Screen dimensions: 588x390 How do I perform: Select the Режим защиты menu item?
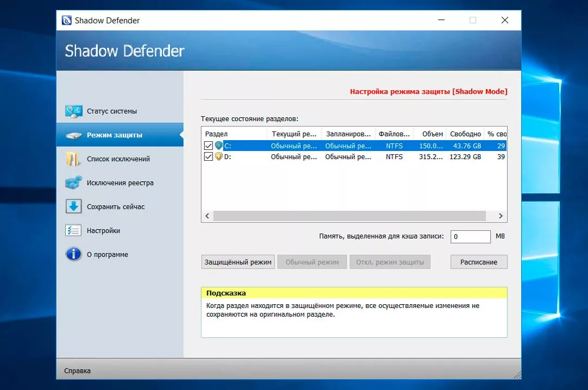120,135
